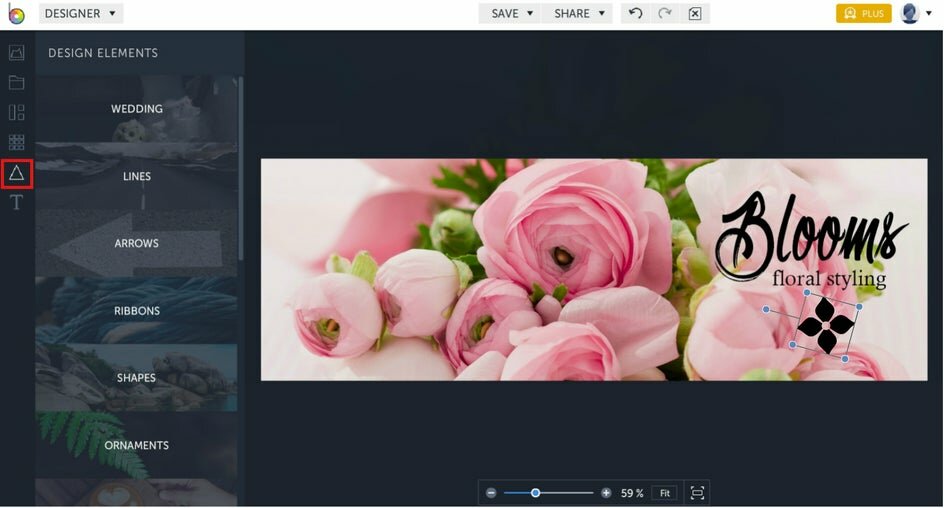This screenshot has width=944, height=508.
Task: Expand the SHARE dropdown
Action: [x=579, y=13]
